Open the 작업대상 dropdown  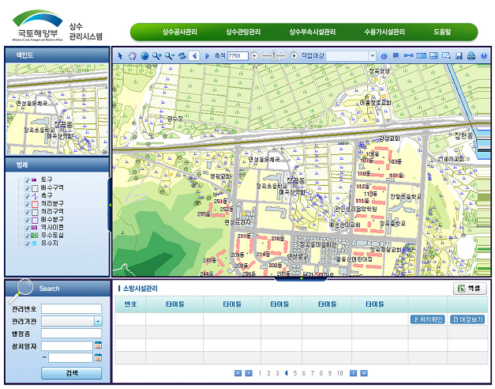tap(373, 56)
